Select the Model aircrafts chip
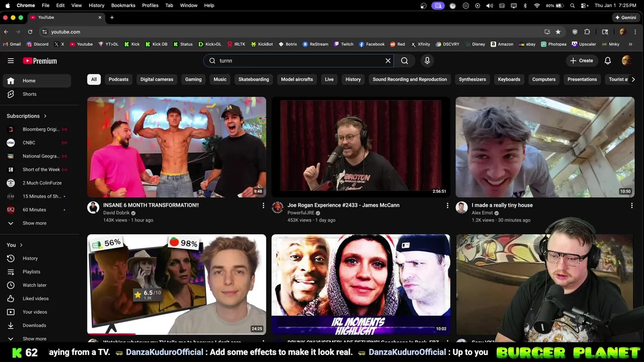Image resolution: width=644 pixels, height=362 pixels. 297,79
